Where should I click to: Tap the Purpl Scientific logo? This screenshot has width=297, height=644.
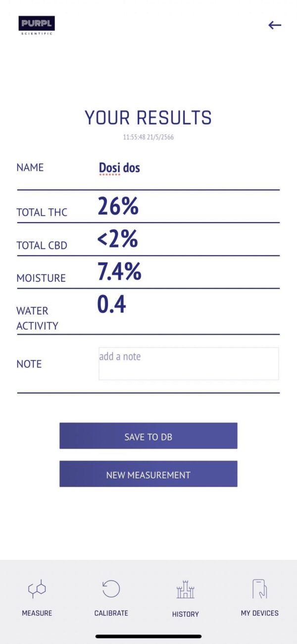pos(37,25)
